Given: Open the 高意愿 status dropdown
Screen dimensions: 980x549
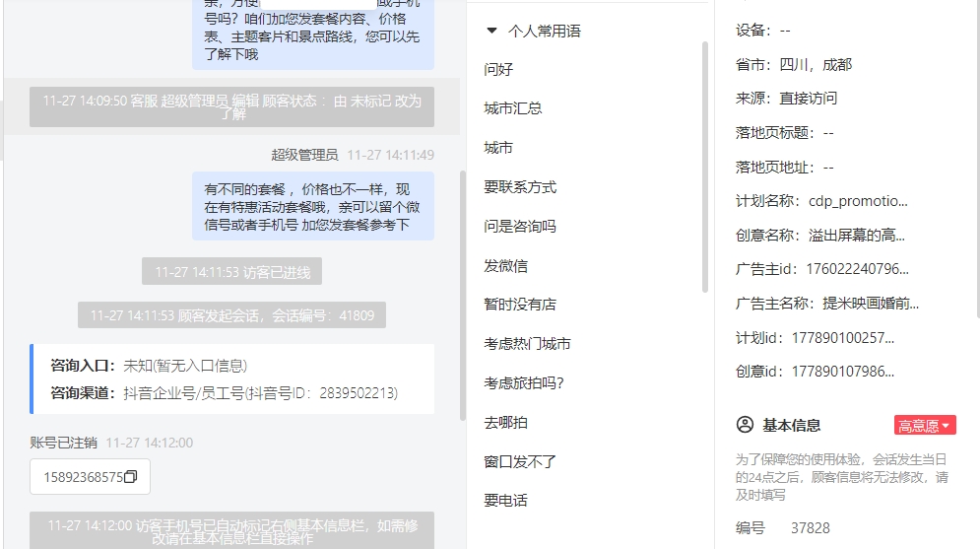Looking at the screenshot, I should [925, 425].
